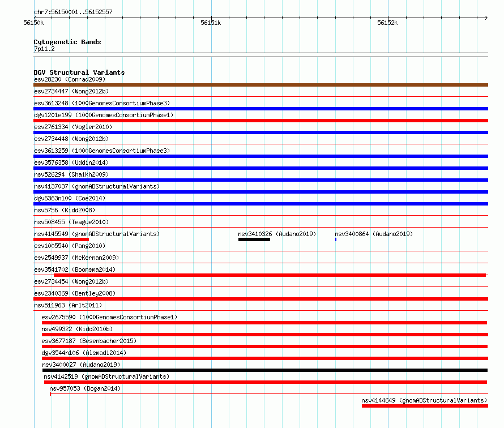Click the 7p11.2 band label
This screenshot has width=504, height=428.
(x=44, y=49)
